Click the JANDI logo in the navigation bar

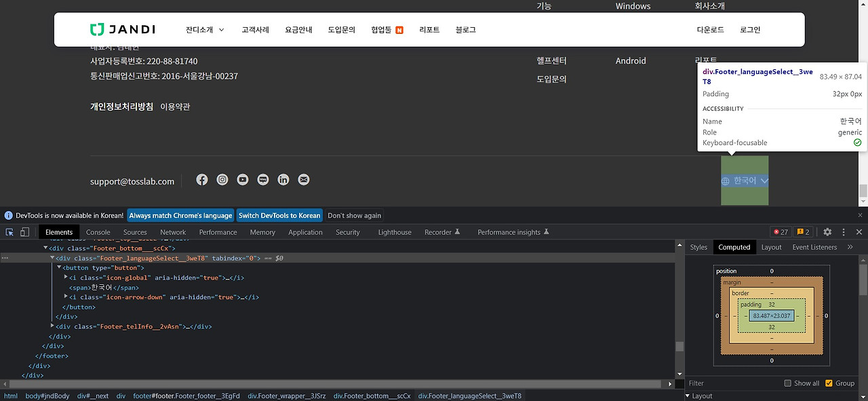[123, 29]
